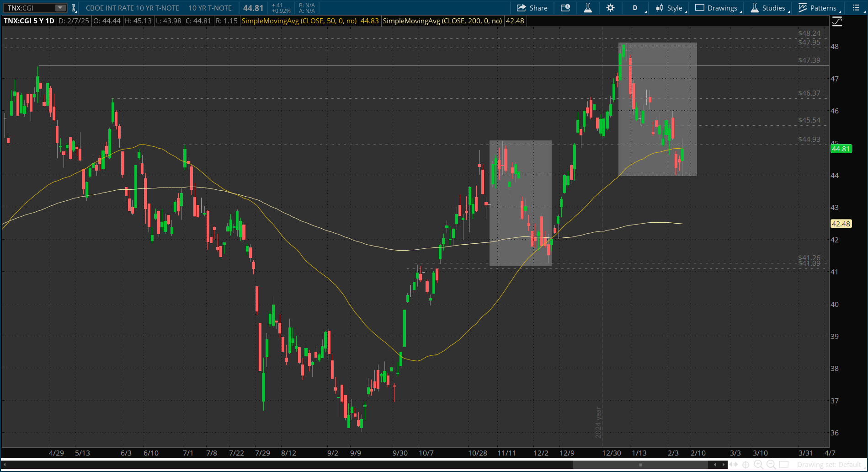868x472 pixels.
Task: Click the 50-period SimpleMovingAvg label
Action: coord(299,21)
